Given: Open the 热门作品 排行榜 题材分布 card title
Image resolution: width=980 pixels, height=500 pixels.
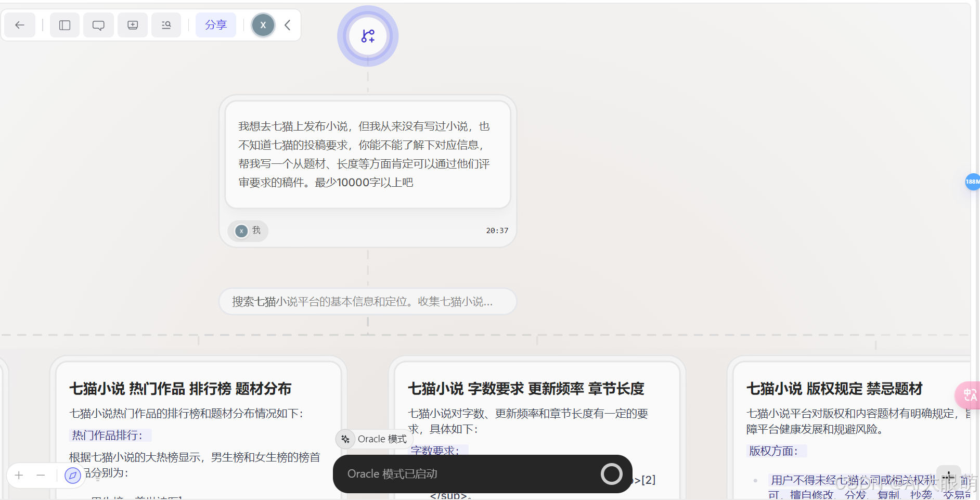Looking at the screenshot, I should [x=180, y=389].
